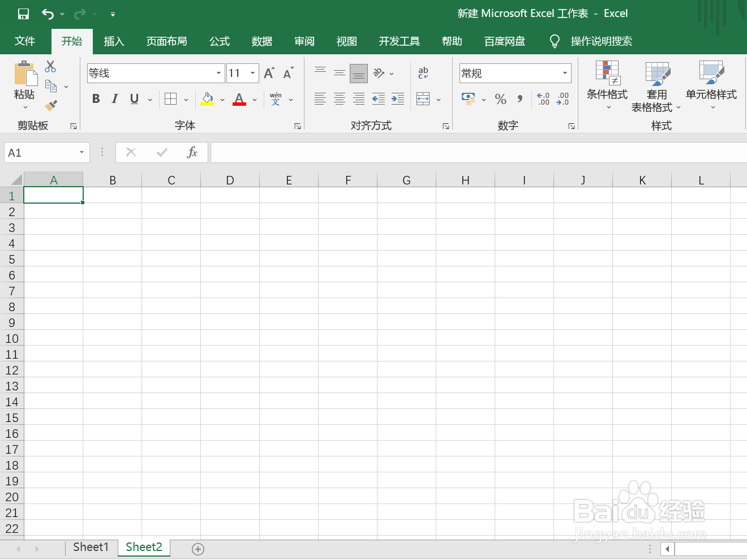Click the Save icon in the quick access toolbar

point(23,14)
